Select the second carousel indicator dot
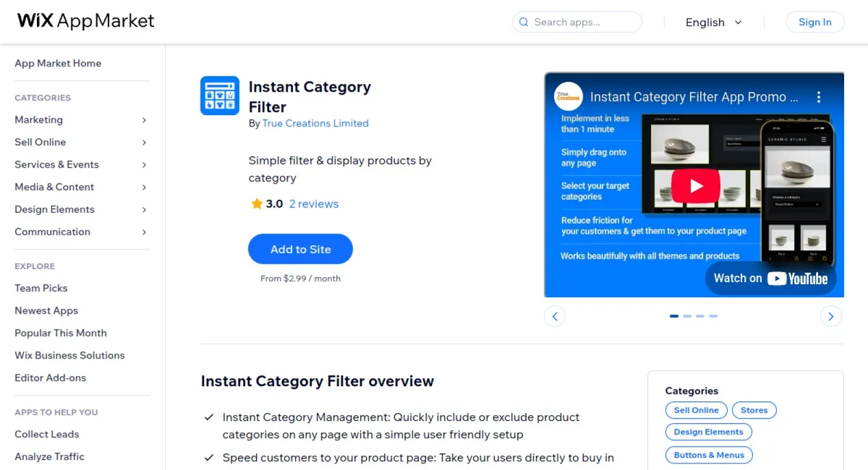 click(687, 316)
